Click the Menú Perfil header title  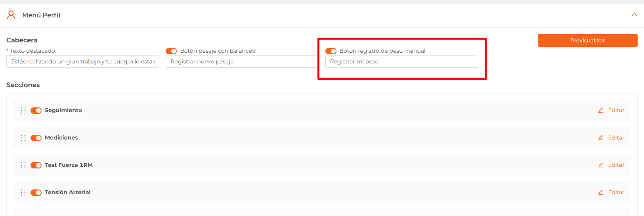click(41, 15)
